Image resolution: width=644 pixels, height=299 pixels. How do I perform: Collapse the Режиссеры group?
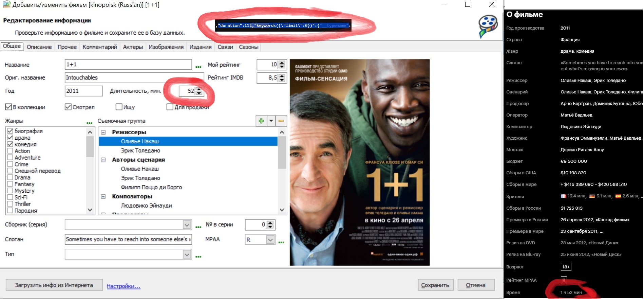click(103, 132)
